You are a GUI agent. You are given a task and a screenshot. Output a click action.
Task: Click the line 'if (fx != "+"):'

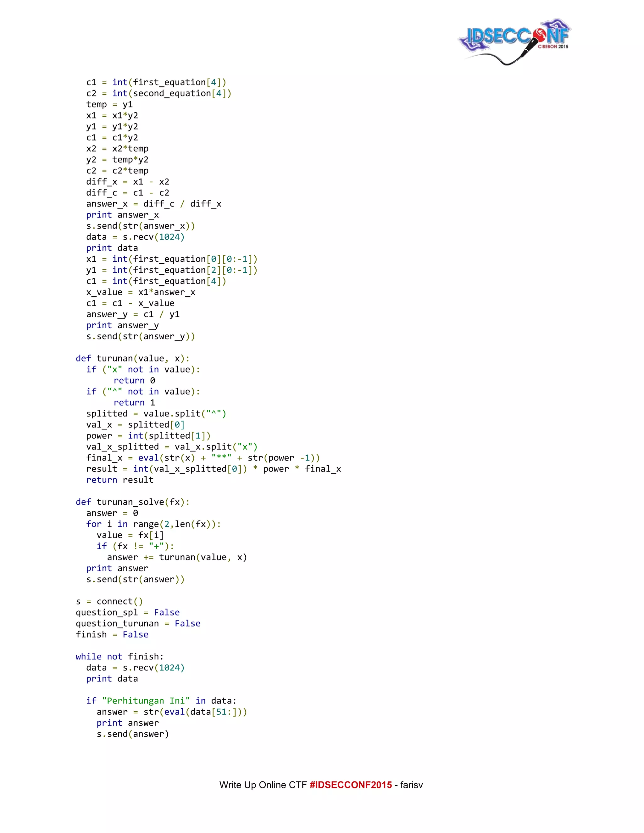point(136,547)
